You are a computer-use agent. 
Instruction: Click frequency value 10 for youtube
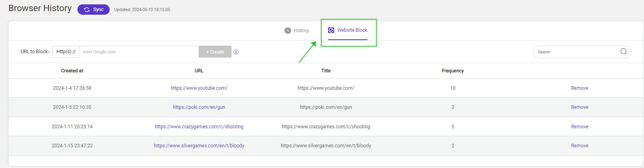[x=453, y=88]
